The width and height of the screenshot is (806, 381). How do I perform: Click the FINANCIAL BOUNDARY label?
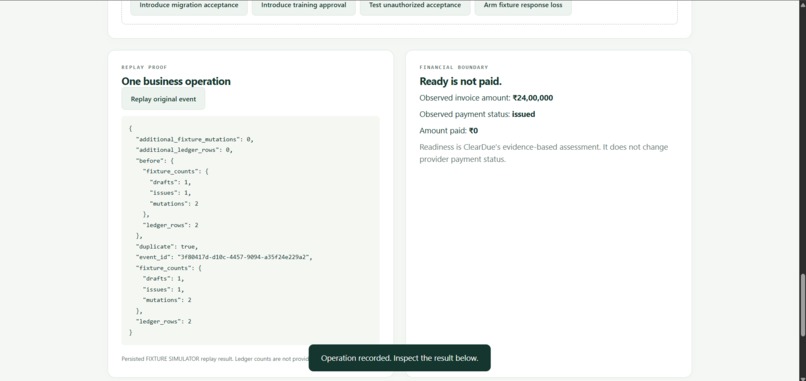click(453, 67)
